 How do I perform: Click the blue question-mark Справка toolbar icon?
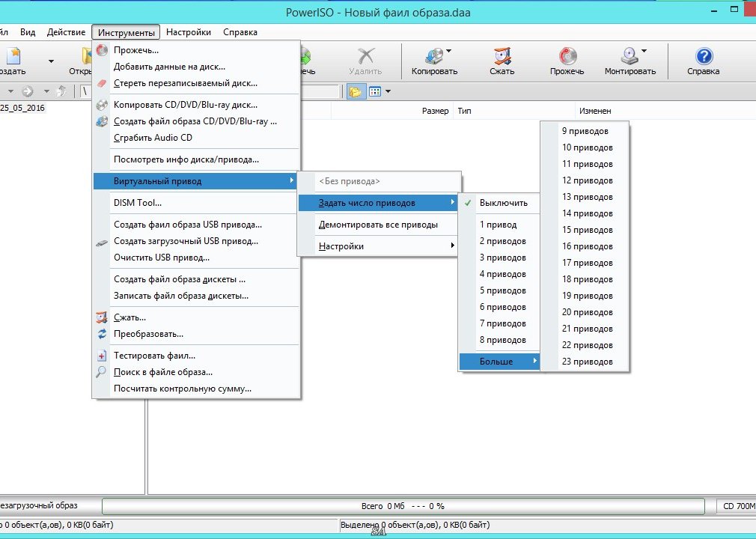pos(704,56)
